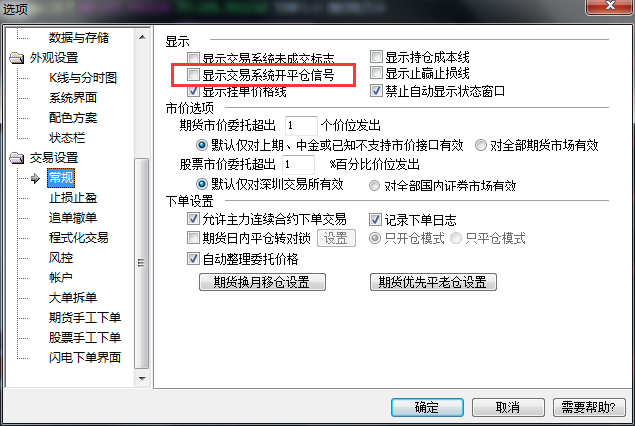This screenshot has height=426, width=635.
Task: Select 程式化交易 tree item
Action: pyautogui.click(x=79, y=238)
